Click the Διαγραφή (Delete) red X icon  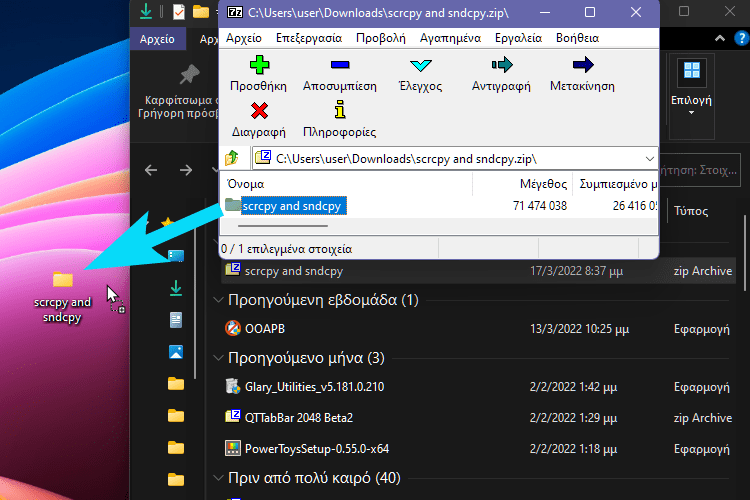(x=259, y=111)
